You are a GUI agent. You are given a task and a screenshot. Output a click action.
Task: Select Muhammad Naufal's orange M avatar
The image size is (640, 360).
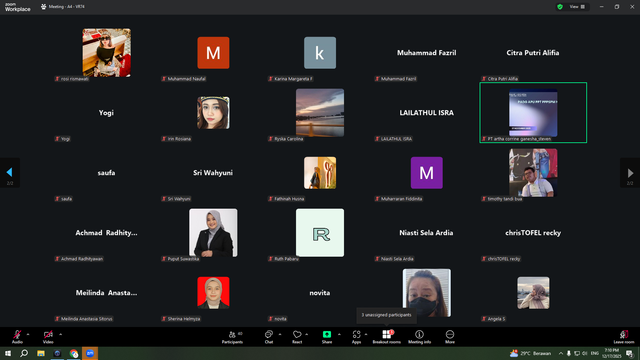213,53
